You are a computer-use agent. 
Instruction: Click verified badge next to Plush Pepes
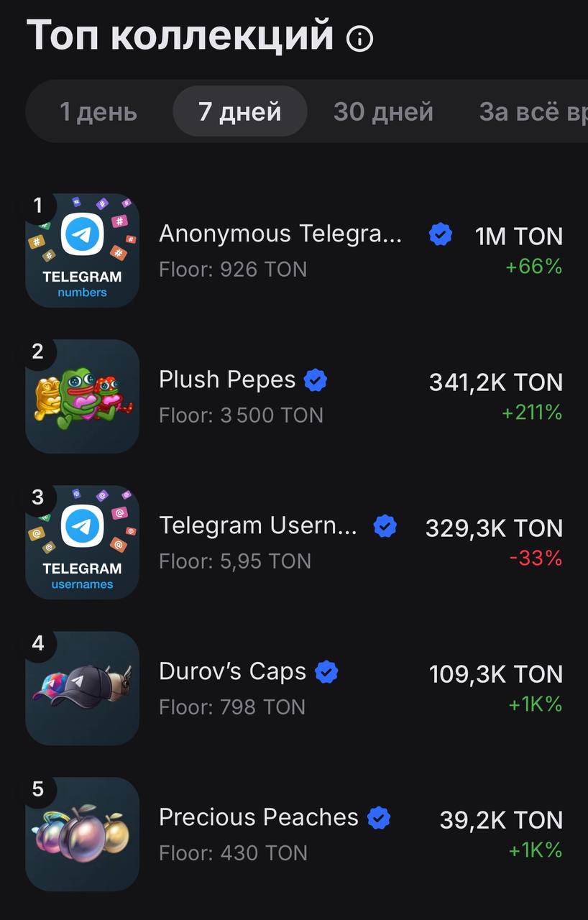(316, 380)
